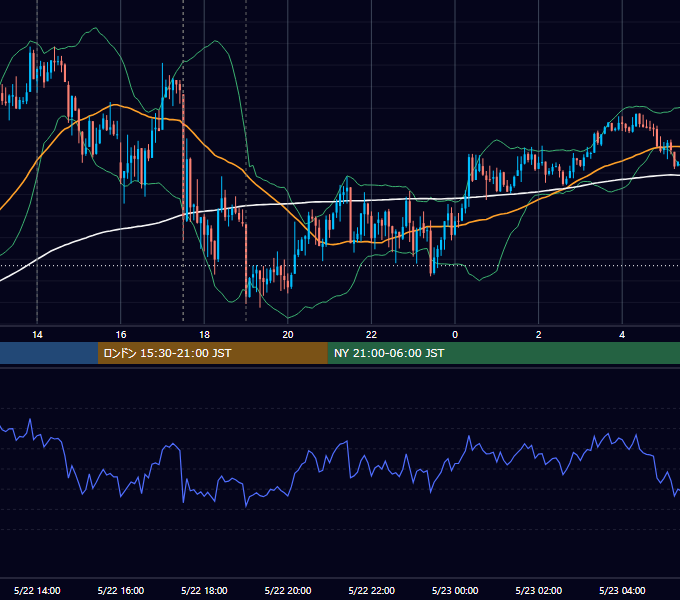Click the 5/22 20:00 date label
The image size is (680, 600).
coord(288,590)
